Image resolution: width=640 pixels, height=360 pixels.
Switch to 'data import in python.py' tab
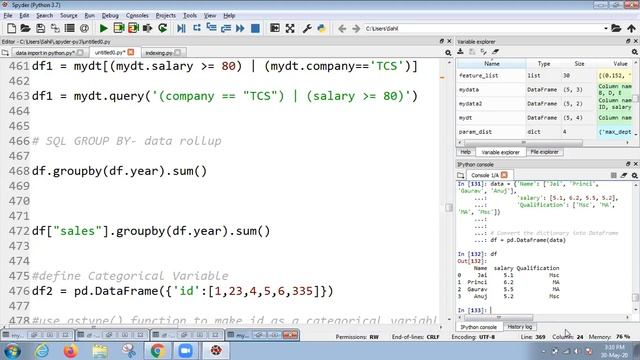pyautogui.click(x=48, y=53)
